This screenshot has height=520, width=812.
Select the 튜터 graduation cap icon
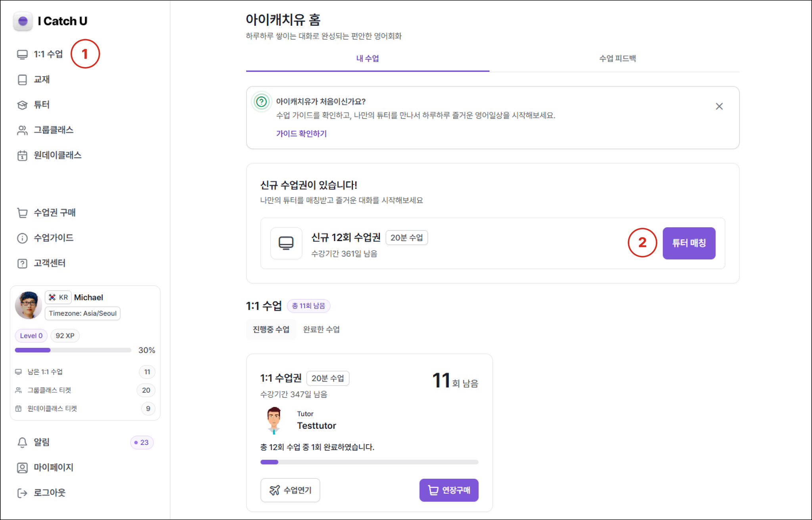point(22,105)
